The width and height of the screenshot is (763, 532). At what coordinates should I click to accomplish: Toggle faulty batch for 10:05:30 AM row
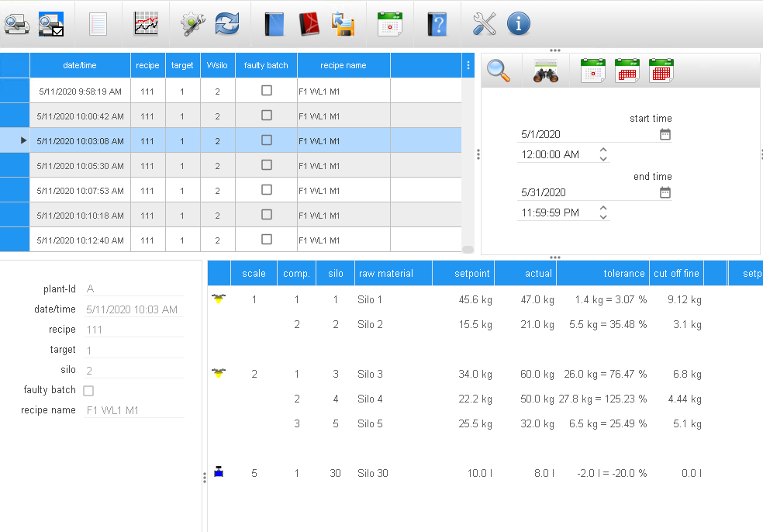pyautogui.click(x=266, y=165)
